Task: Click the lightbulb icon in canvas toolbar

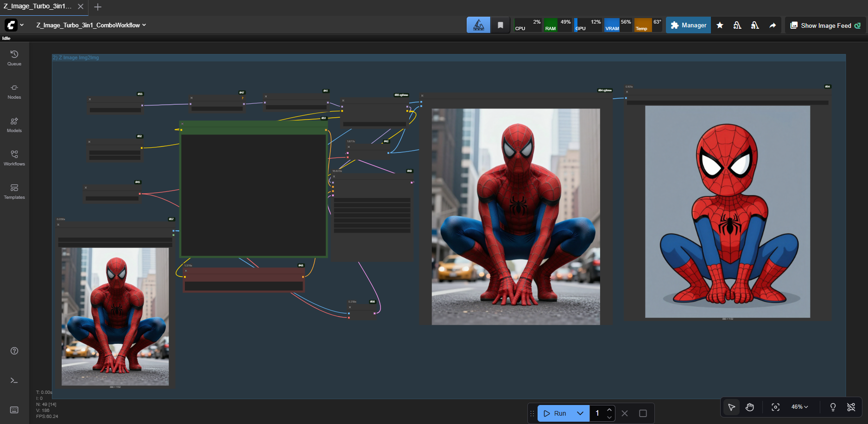Action: 833,407
